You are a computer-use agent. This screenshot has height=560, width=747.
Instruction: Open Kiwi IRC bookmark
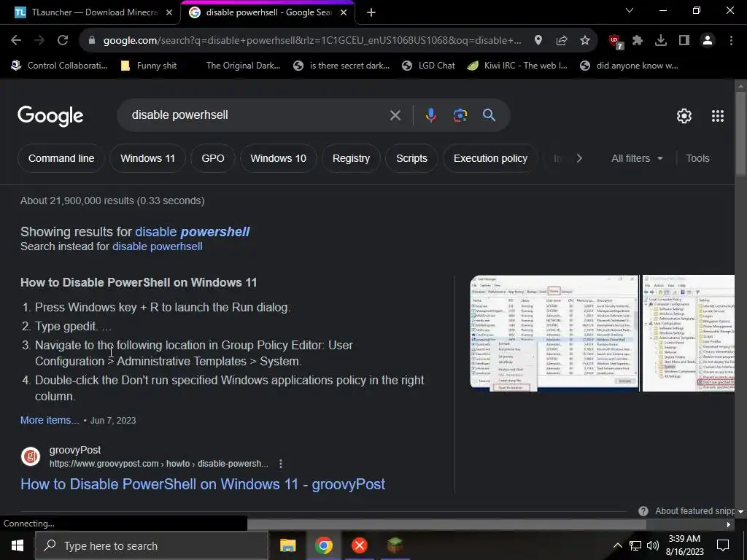pyautogui.click(x=517, y=66)
